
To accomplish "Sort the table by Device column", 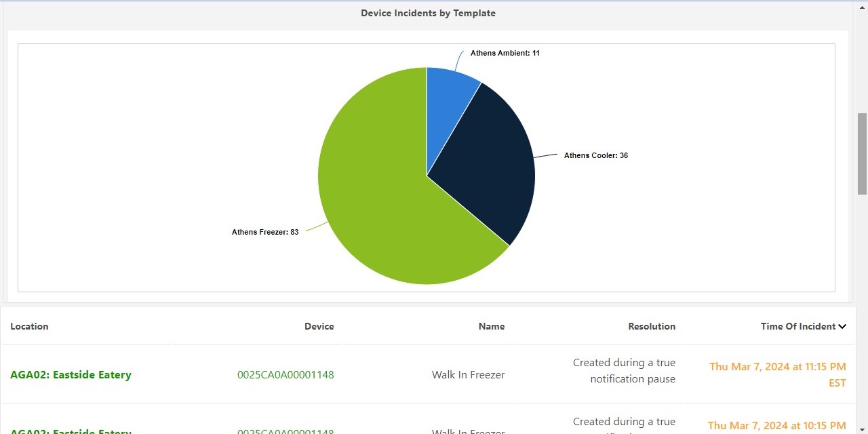I will 319,326.
